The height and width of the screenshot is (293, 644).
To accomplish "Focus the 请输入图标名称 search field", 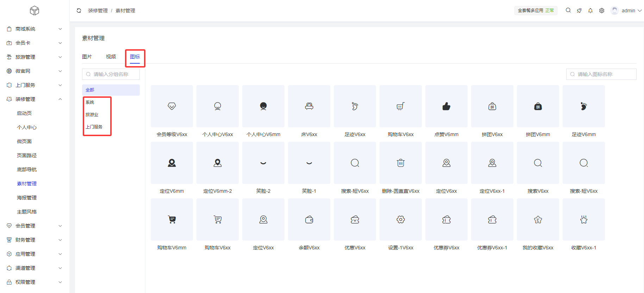I will 601,74.
